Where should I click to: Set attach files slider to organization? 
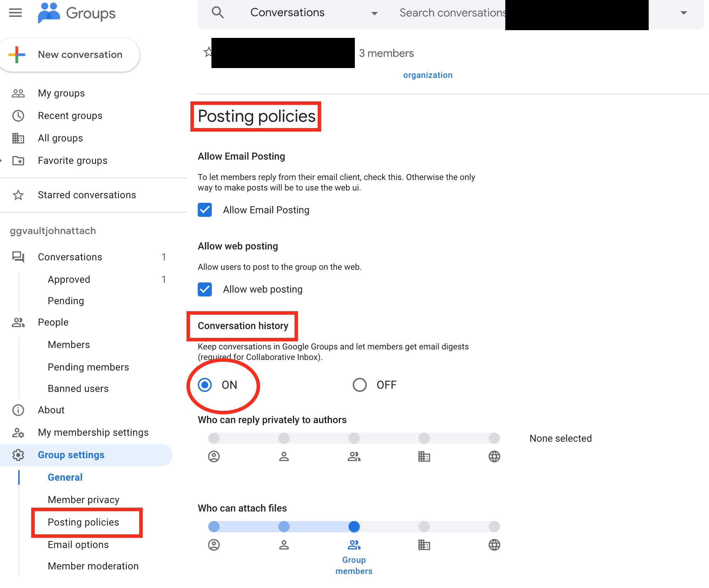coord(424,527)
